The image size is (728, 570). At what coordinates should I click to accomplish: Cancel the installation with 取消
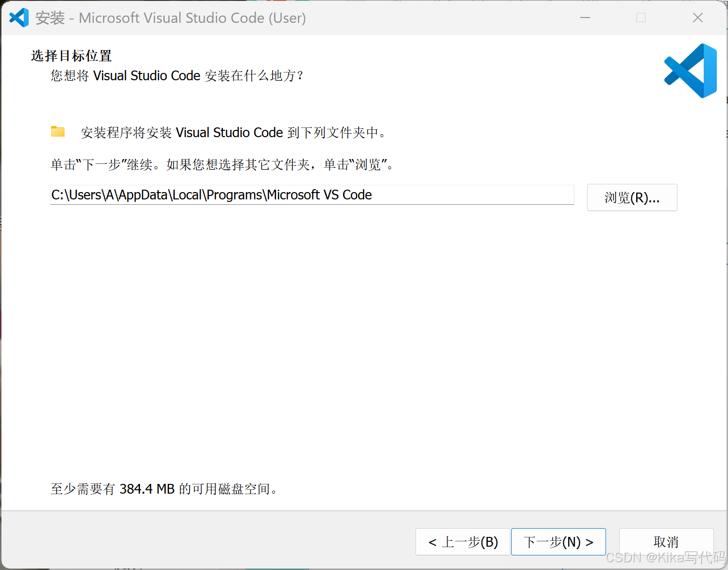pyautogui.click(x=666, y=541)
